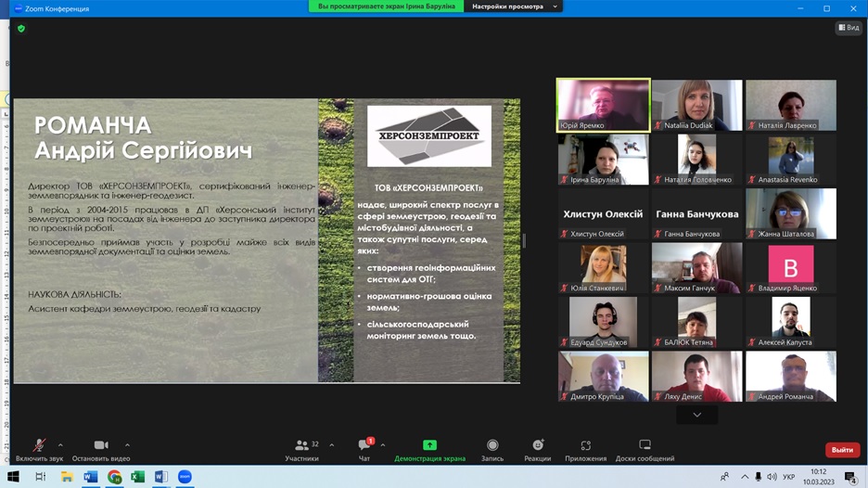
Task: Stop camera with Остановить видео
Action: pyautogui.click(x=101, y=449)
